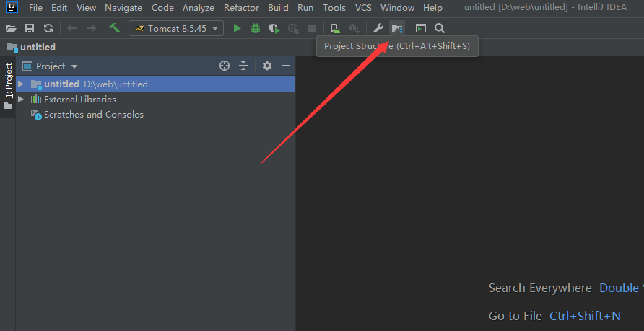Collapse all in the Project panel

pos(243,66)
